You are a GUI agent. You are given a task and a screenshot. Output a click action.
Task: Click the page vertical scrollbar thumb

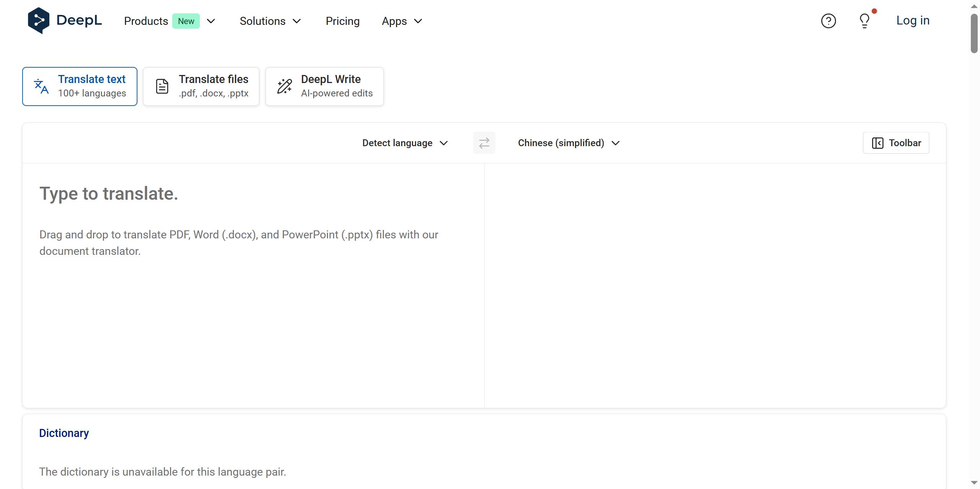point(974,34)
